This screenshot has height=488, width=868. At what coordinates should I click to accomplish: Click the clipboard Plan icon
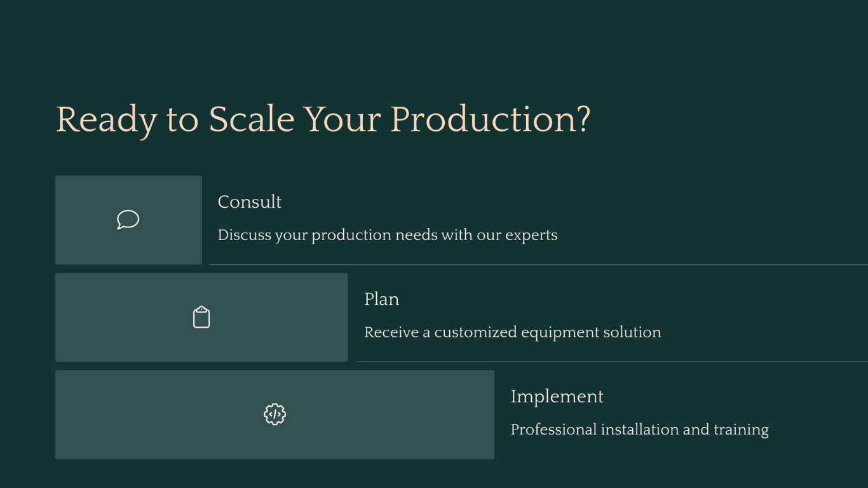pyautogui.click(x=201, y=317)
